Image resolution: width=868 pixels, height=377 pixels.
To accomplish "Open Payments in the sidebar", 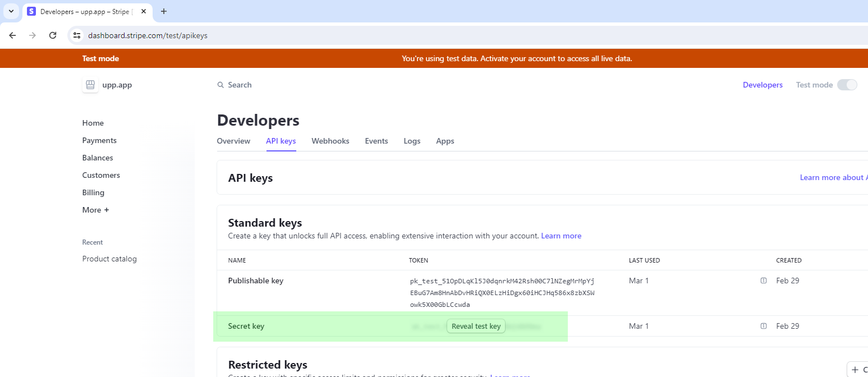I will pos(99,140).
